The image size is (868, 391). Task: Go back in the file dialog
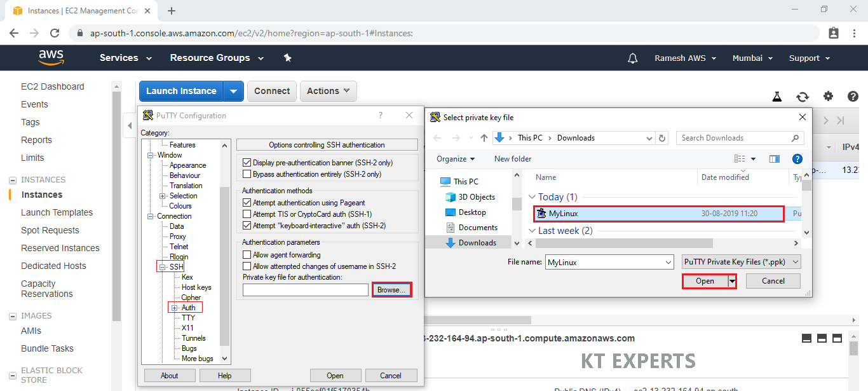437,138
